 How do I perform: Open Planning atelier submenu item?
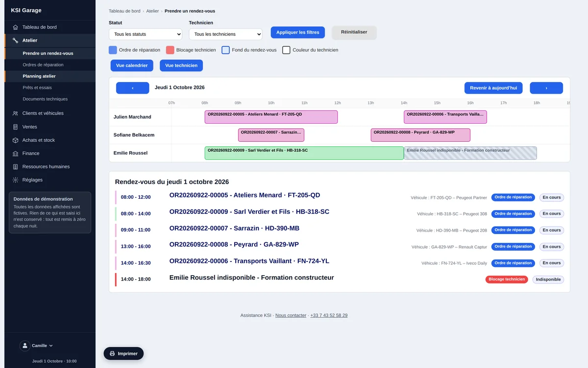tap(39, 77)
